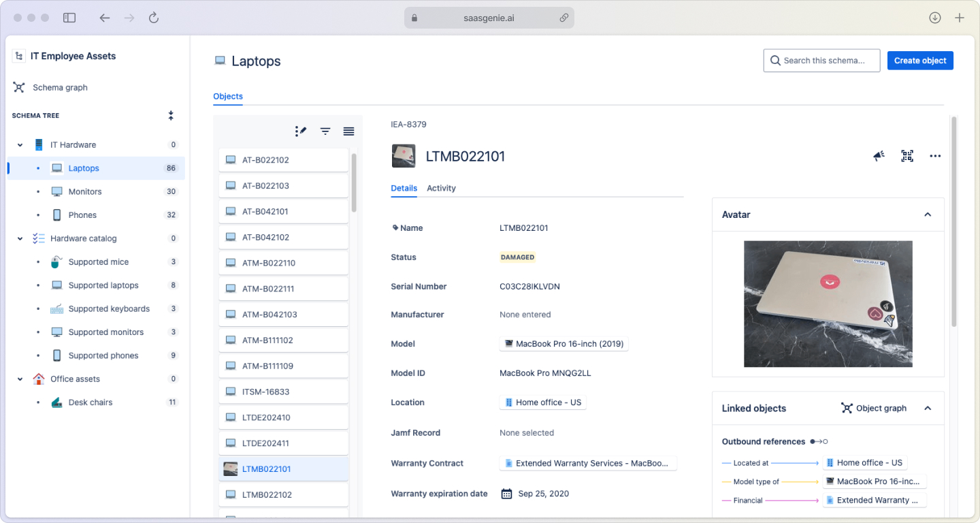Collapse the Hardware catalog tree node
Viewport: 980px width, 523px height.
click(20, 238)
